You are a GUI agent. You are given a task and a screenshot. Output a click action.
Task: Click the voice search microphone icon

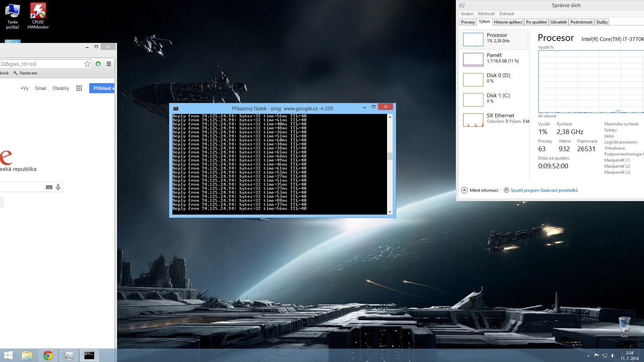coord(58,187)
